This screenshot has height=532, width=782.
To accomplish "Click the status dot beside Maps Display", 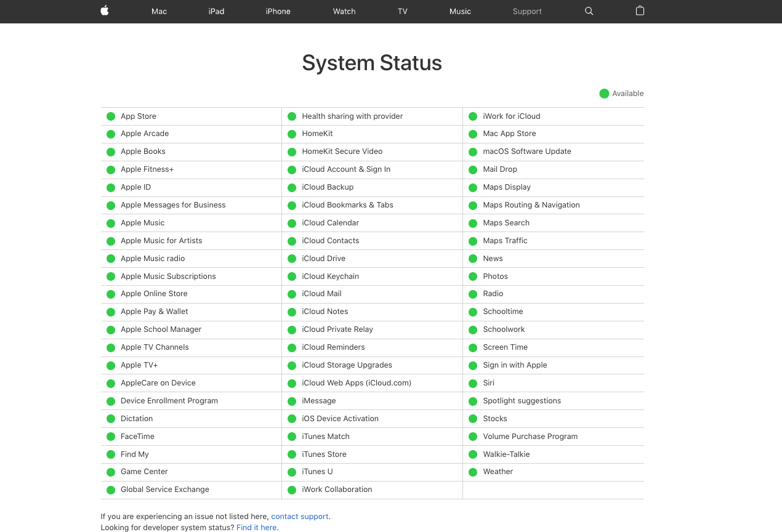I will coord(473,188).
